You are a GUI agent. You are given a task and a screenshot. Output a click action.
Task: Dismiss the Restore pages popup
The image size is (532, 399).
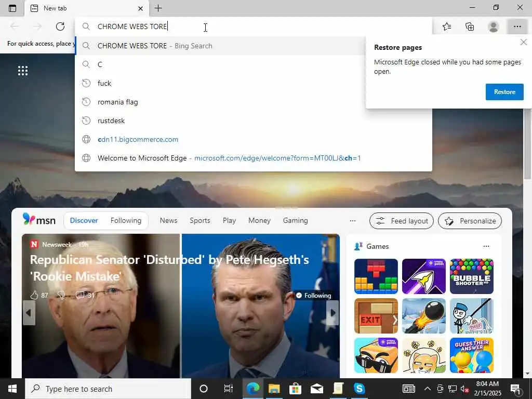pyautogui.click(x=524, y=42)
